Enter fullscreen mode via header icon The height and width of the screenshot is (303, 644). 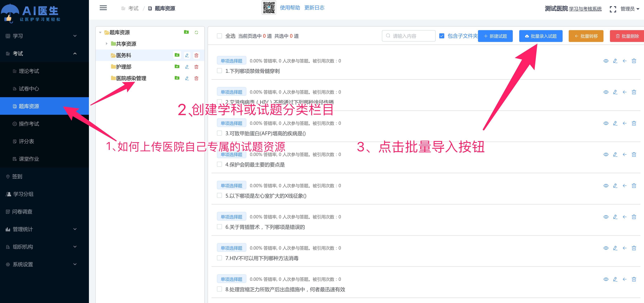(x=613, y=9)
